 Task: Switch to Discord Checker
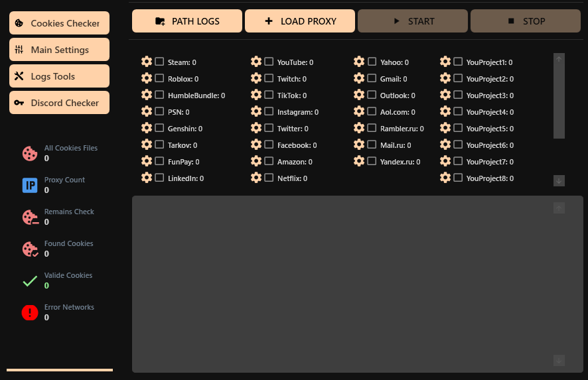tap(59, 103)
